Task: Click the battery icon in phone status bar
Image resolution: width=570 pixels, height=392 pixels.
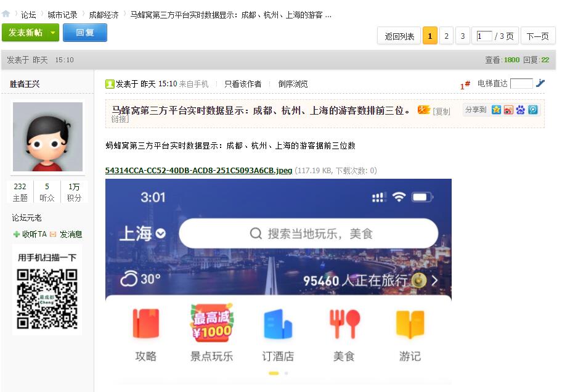Action: coord(422,197)
